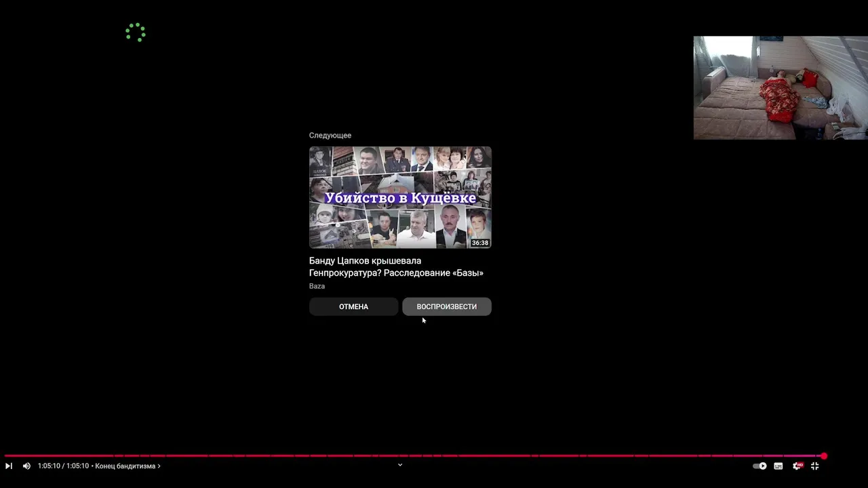The width and height of the screenshot is (868, 488).
Task: Click the Next video skip icon
Action: 8,466
